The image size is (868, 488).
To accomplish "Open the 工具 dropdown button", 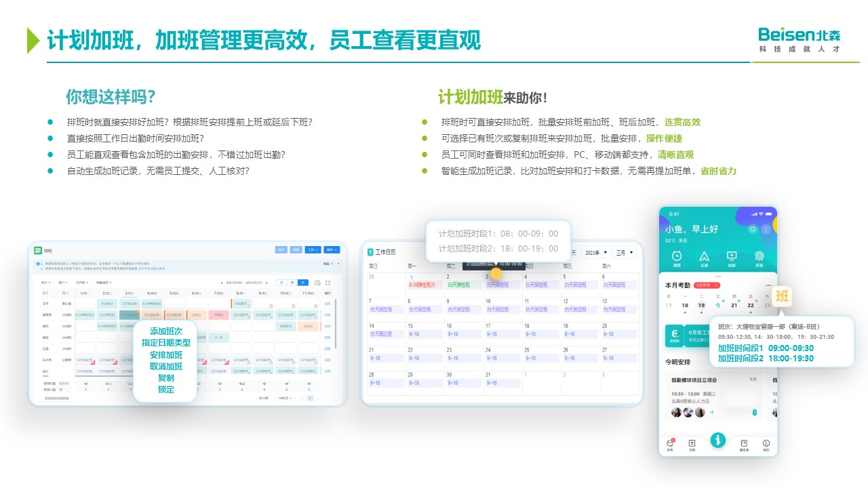I will [x=313, y=249].
